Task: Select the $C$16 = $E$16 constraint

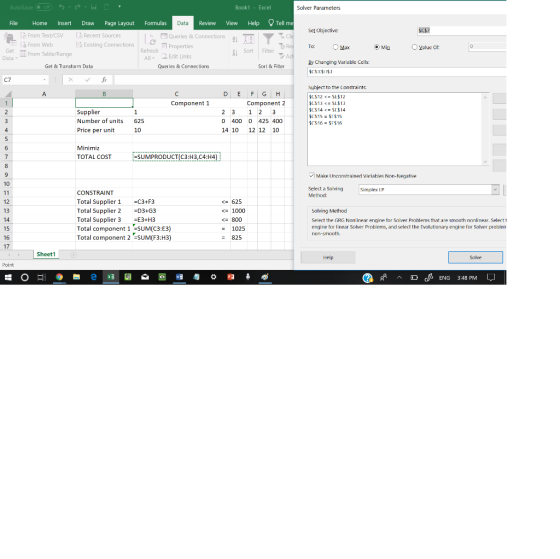Action: click(326, 123)
